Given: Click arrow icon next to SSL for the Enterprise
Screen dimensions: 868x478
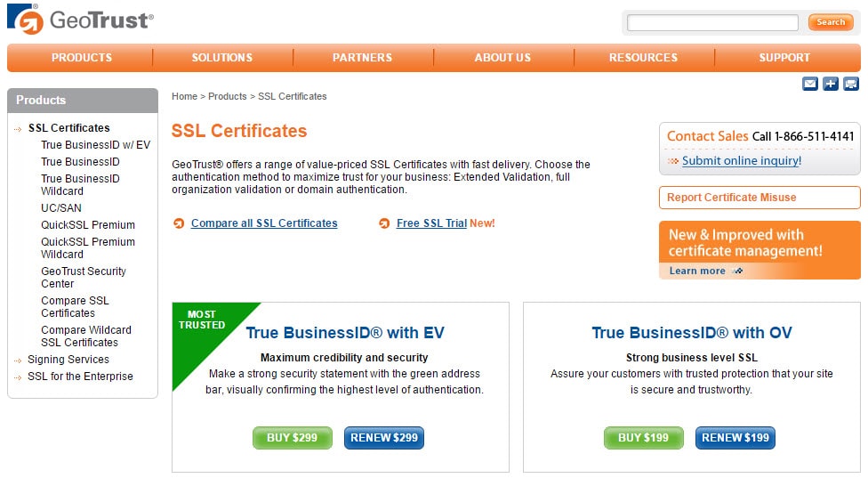Looking at the screenshot, I should tap(19, 377).
